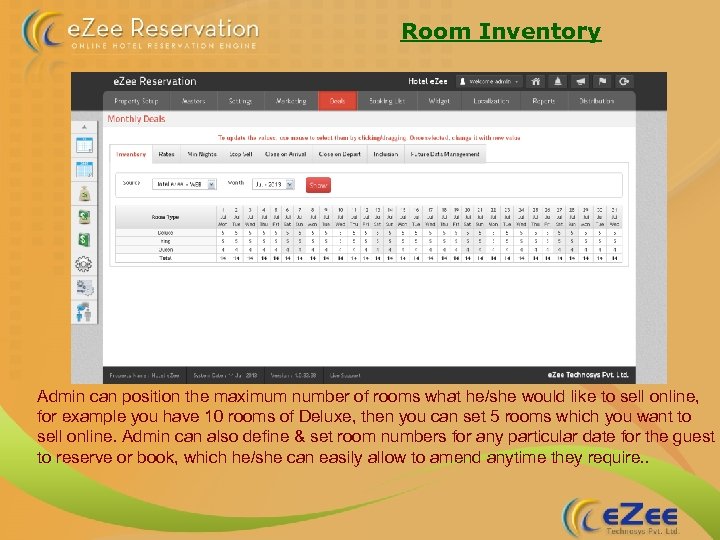Switch to the Min Nights tab
This screenshot has height=540, width=720.
202,154
